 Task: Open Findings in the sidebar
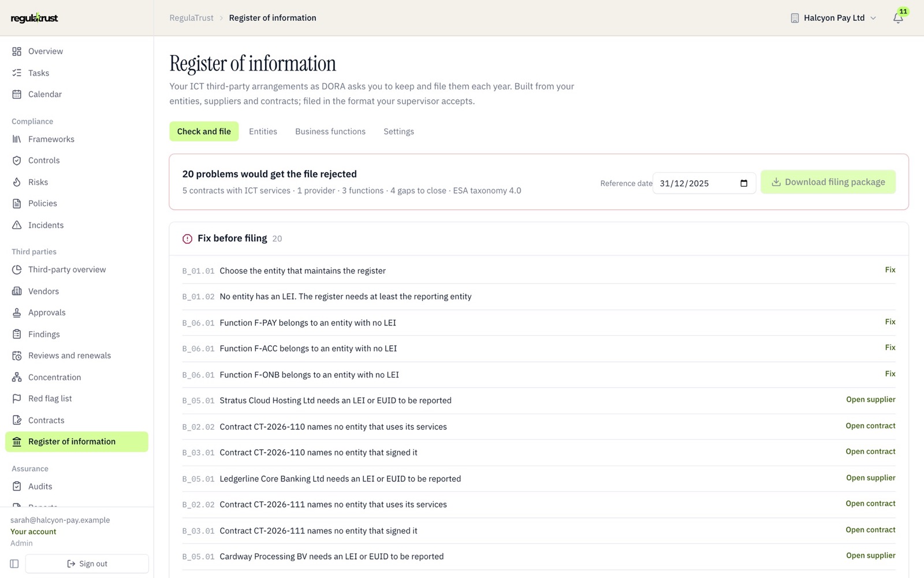pos(77,334)
